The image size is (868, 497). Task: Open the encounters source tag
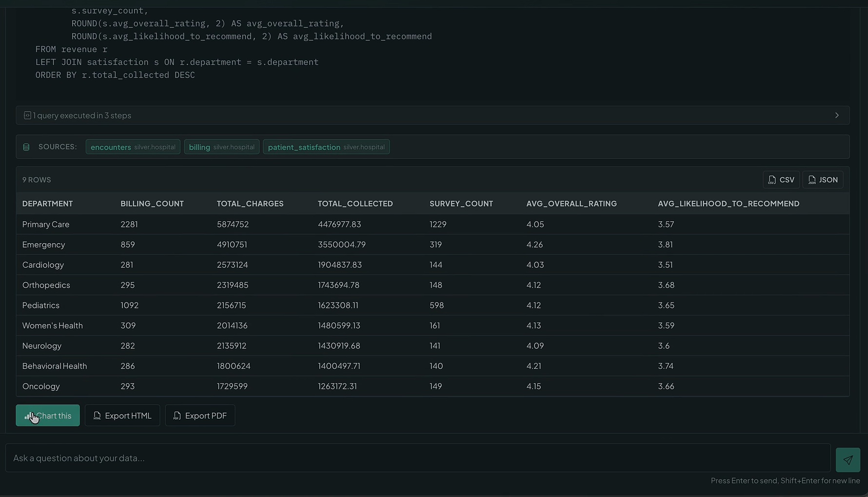coord(133,147)
